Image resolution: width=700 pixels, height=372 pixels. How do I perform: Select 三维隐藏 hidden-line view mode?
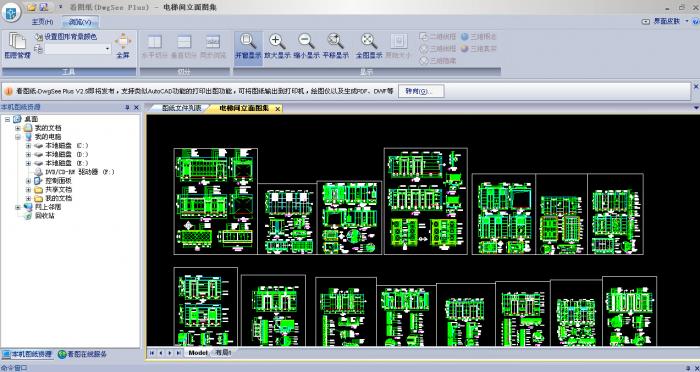pyautogui.click(x=437, y=60)
